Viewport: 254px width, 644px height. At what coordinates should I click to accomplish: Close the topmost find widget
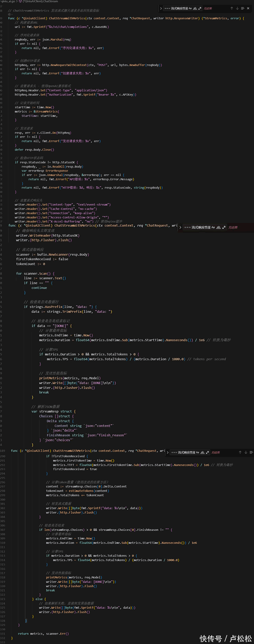[x=248, y=8]
